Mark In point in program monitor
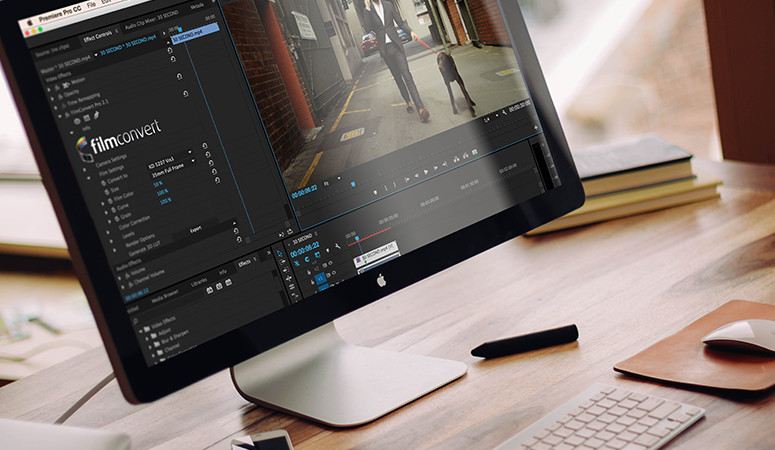The image size is (775, 450). [x=386, y=188]
